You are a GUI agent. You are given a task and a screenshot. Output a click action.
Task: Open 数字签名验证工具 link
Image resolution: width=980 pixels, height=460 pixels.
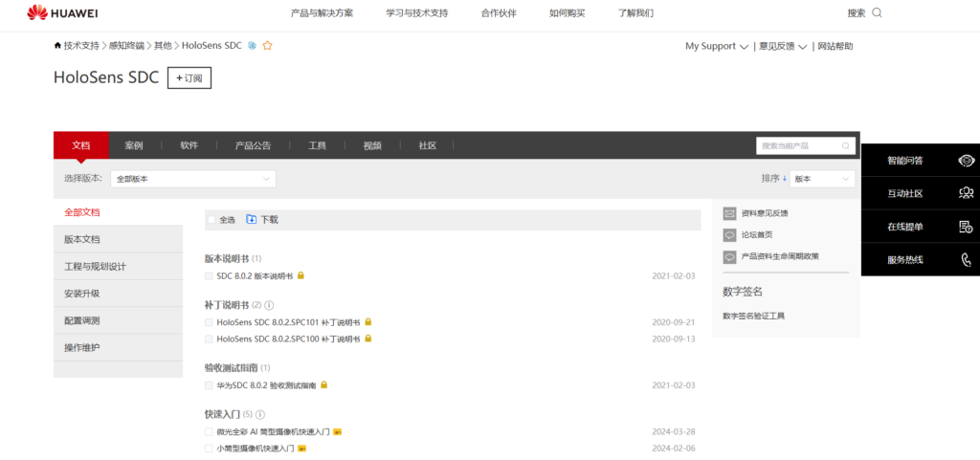tap(753, 316)
